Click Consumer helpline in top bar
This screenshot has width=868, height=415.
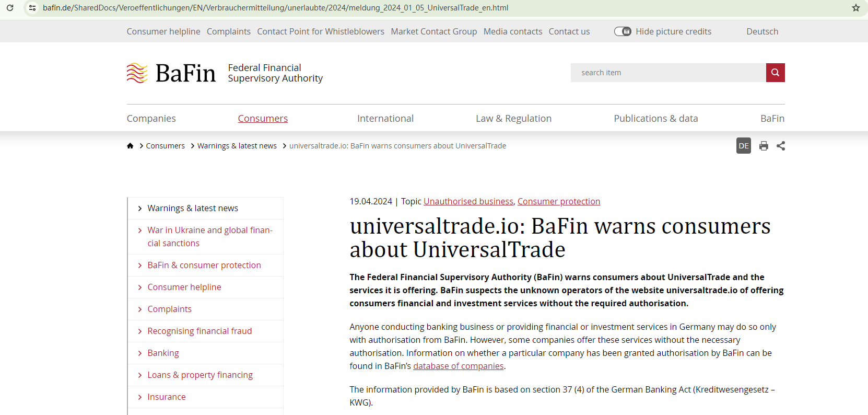pyautogui.click(x=163, y=31)
